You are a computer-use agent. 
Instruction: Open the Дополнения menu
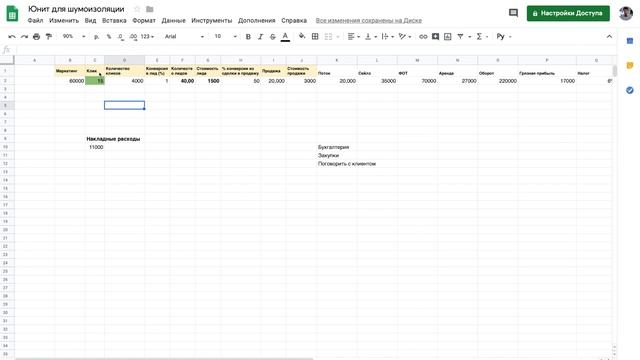(256, 20)
